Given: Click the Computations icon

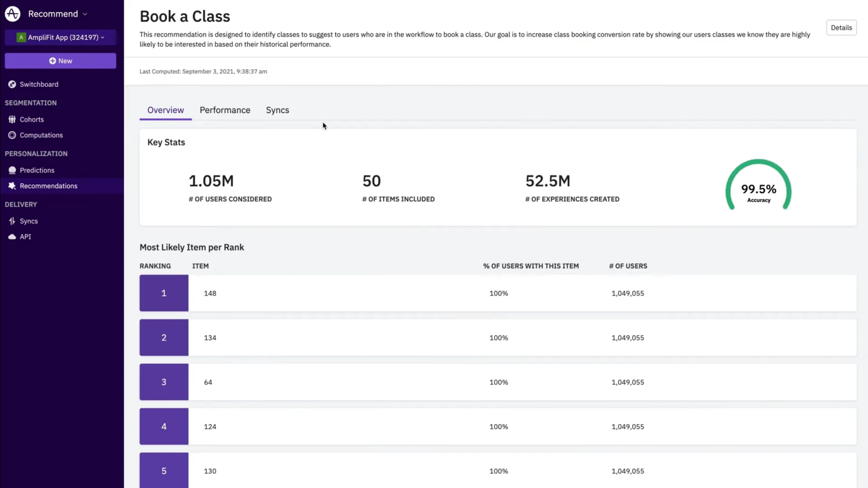Looking at the screenshot, I should [x=12, y=135].
